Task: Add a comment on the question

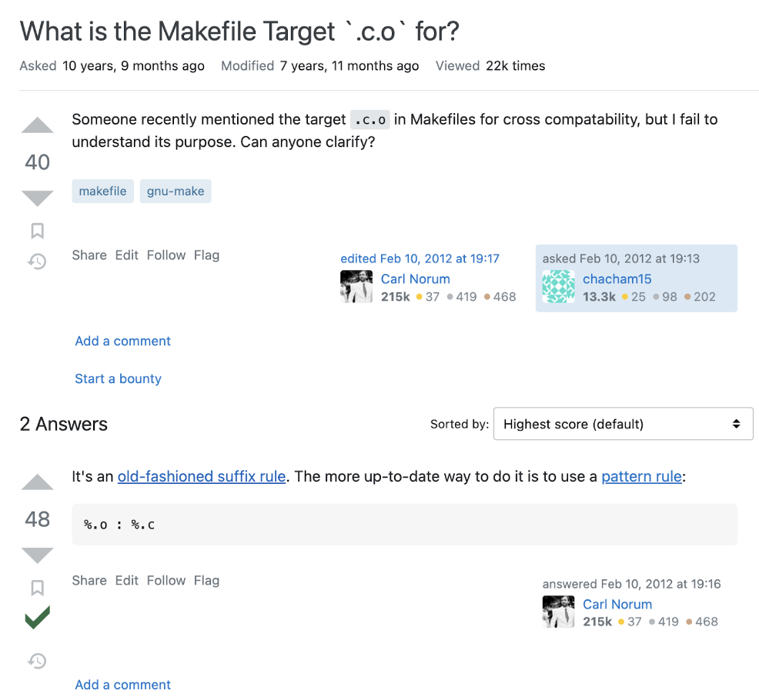Action: pyautogui.click(x=123, y=341)
